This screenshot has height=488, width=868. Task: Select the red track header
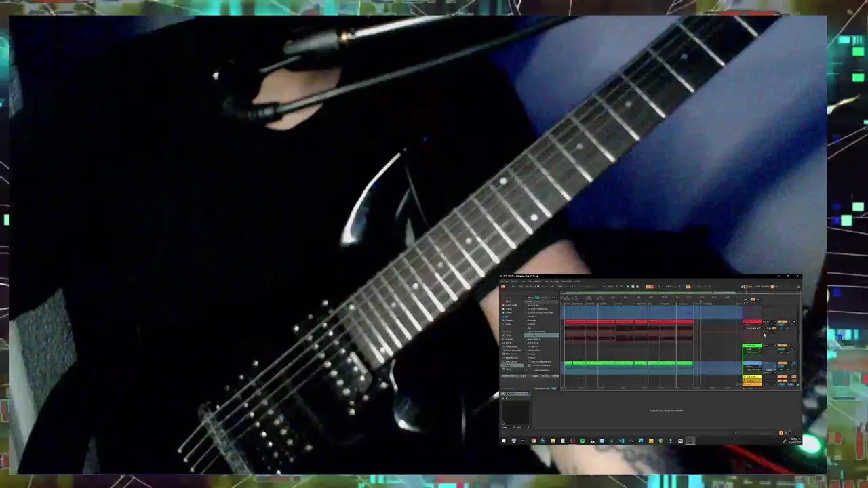coord(752,321)
